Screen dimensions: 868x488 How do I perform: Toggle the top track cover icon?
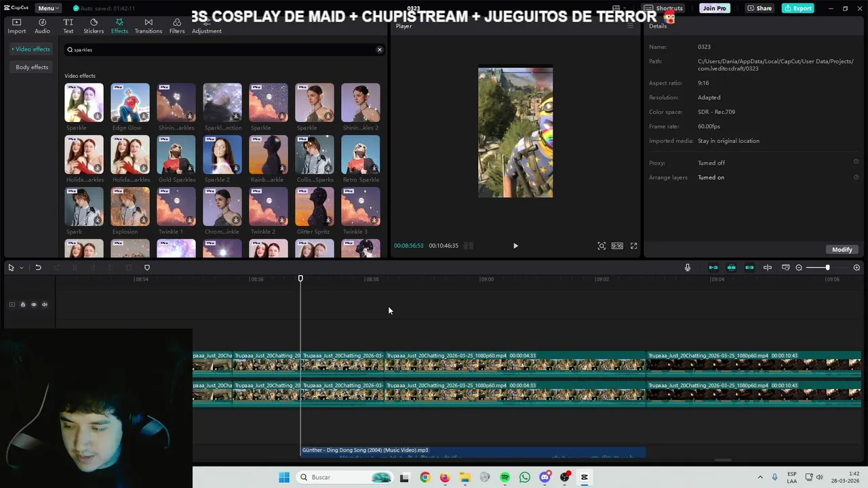(12, 304)
